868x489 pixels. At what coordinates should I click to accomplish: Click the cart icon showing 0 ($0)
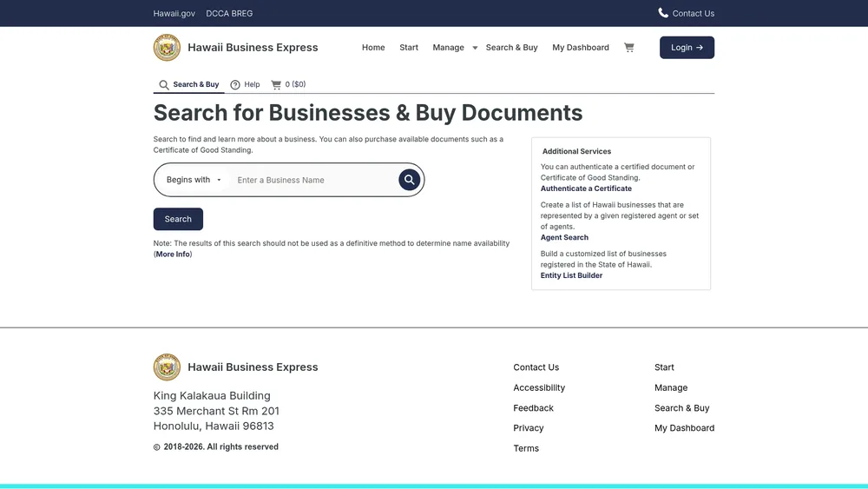(276, 85)
